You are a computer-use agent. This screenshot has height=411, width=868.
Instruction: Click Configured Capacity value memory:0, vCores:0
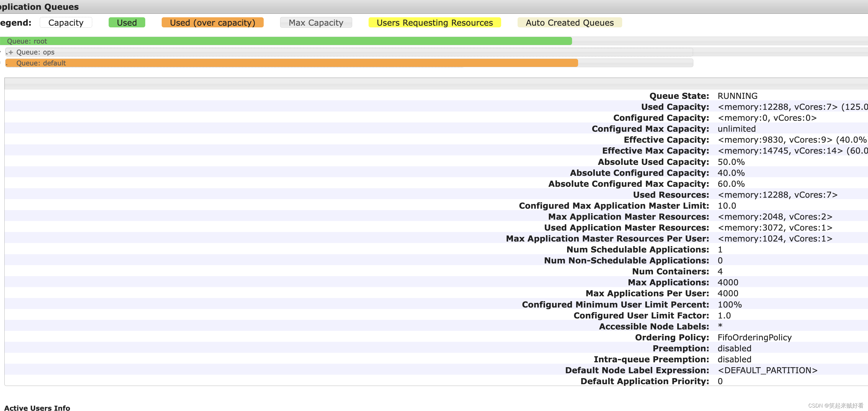(x=767, y=118)
